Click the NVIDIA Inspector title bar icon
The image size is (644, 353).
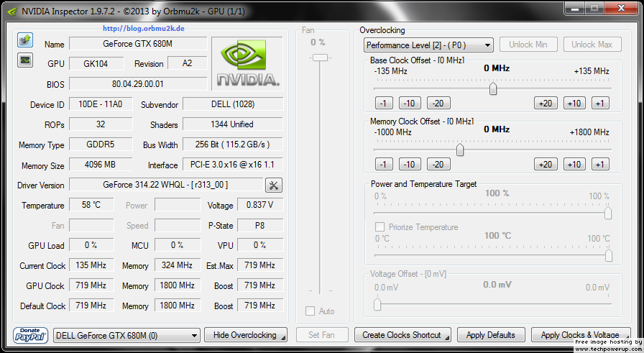coord(14,11)
